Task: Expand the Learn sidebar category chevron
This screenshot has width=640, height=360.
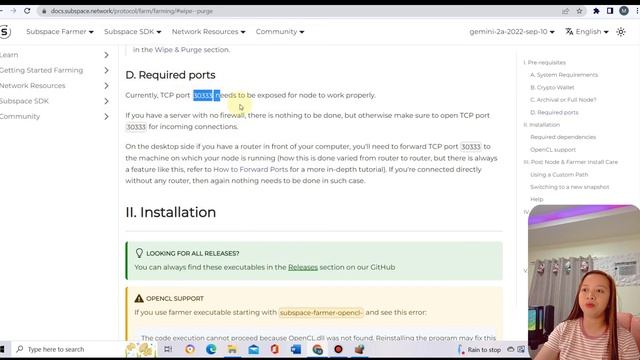Action: (106, 55)
